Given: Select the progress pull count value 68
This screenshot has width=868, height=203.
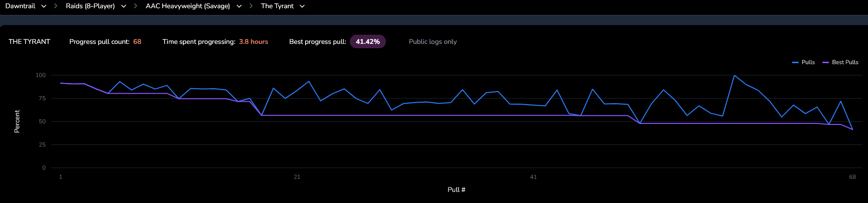Looking at the screenshot, I should pyautogui.click(x=137, y=41).
